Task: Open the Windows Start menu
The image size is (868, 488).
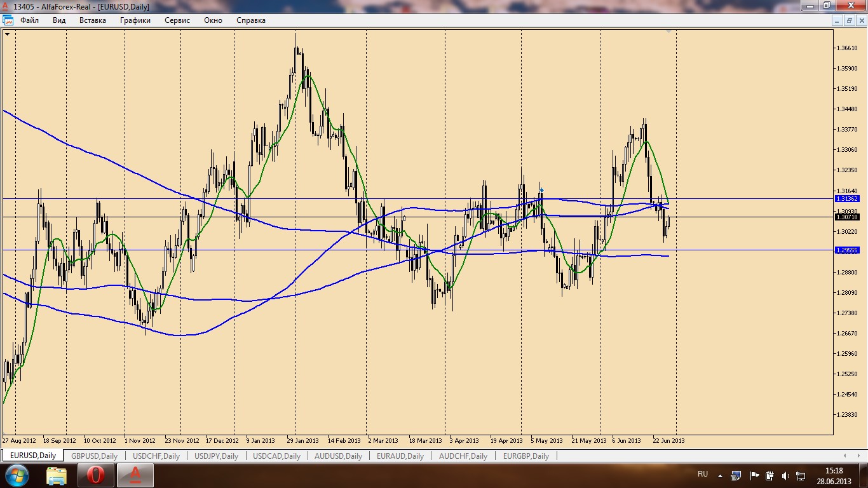Action: (x=17, y=475)
